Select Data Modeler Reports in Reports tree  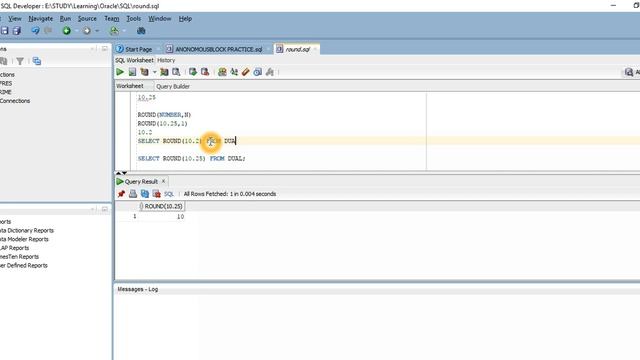24,239
